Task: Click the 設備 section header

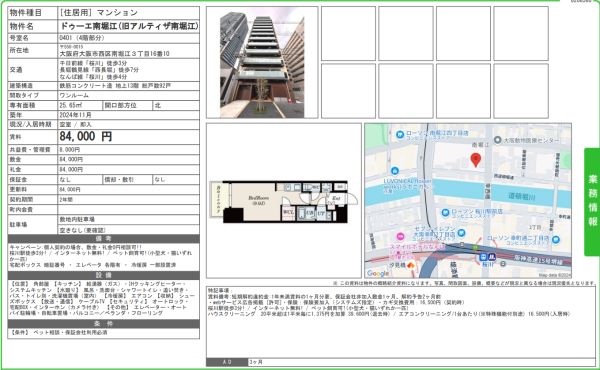Action: point(104,275)
